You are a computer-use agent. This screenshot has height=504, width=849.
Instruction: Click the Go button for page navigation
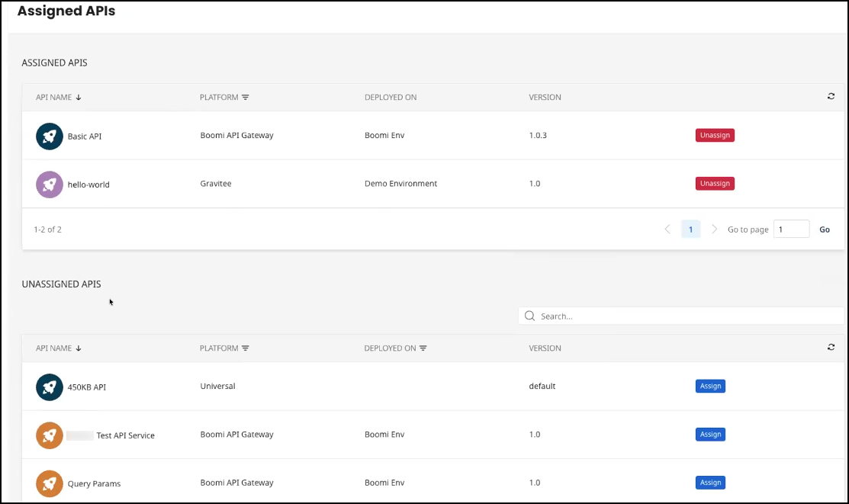click(825, 229)
